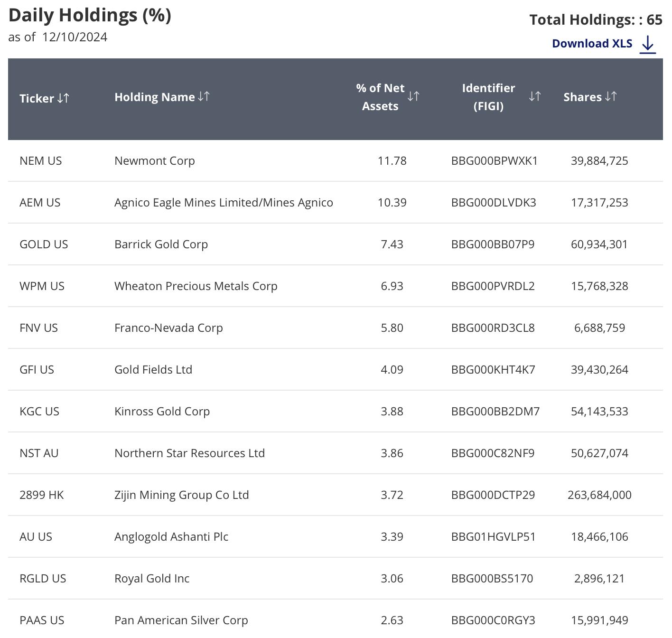Click holding name Franco-Nevada Corp
672x638 pixels.
tap(168, 328)
